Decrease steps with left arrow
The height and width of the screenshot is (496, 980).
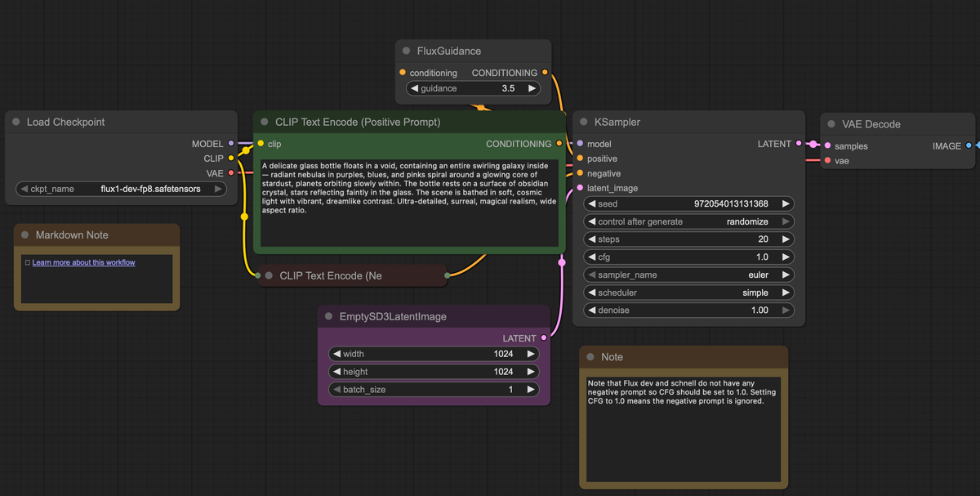pyautogui.click(x=591, y=239)
